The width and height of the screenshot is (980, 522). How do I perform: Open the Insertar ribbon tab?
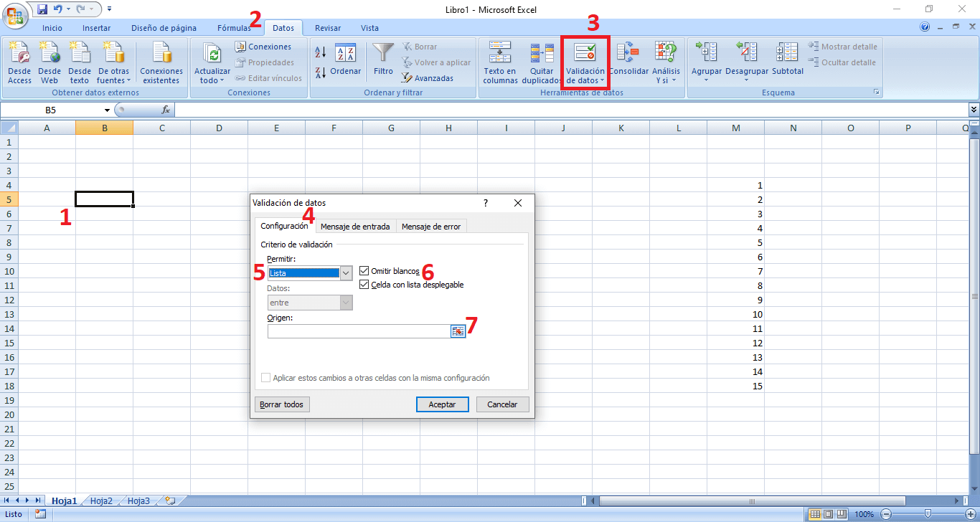coord(96,28)
